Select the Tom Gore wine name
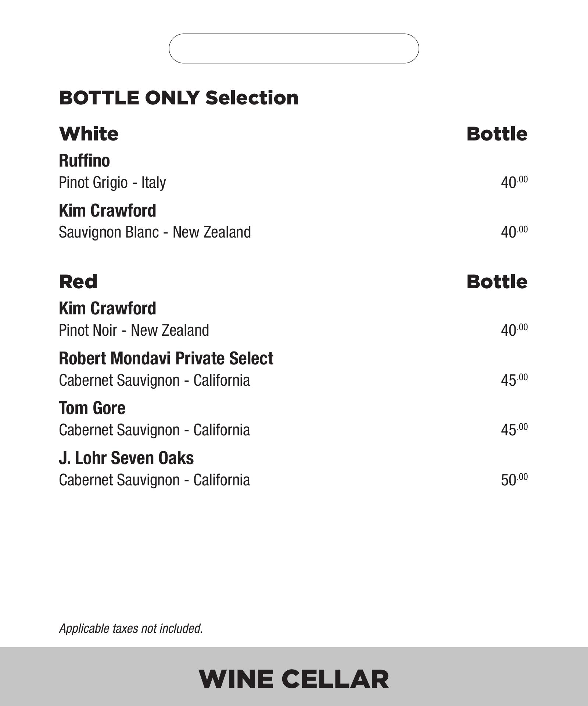Image resolution: width=588 pixels, height=706 pixels. [x=92, y=408]
